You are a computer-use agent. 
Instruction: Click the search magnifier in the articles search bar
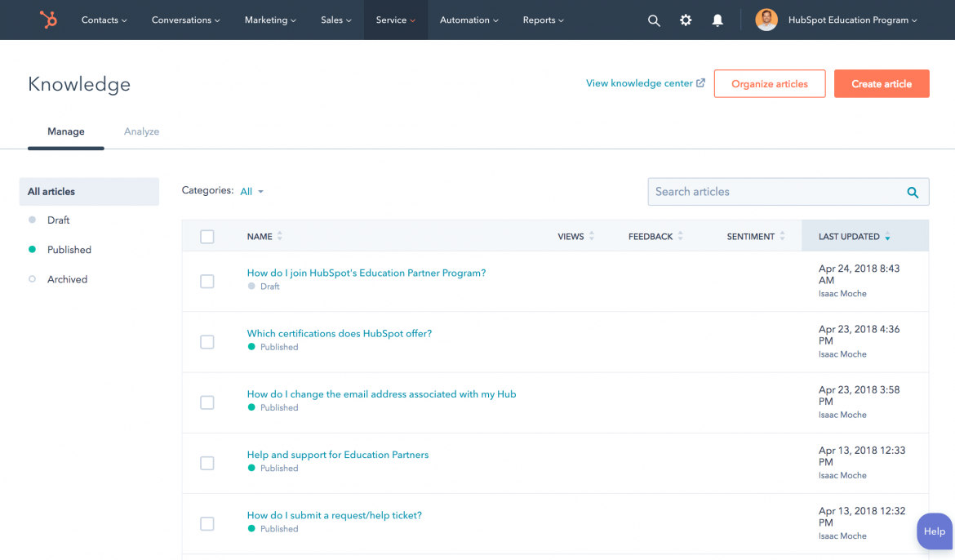tap(912, 192)
